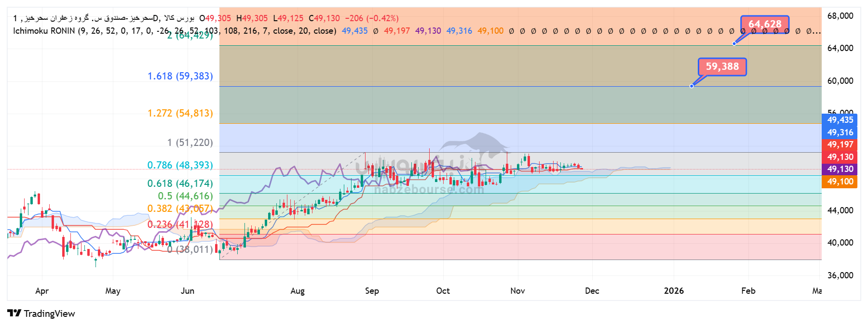868x326 pixels.
Task: Click the blue 49,435 price axis tag
Action: click(x=840, y=120)
